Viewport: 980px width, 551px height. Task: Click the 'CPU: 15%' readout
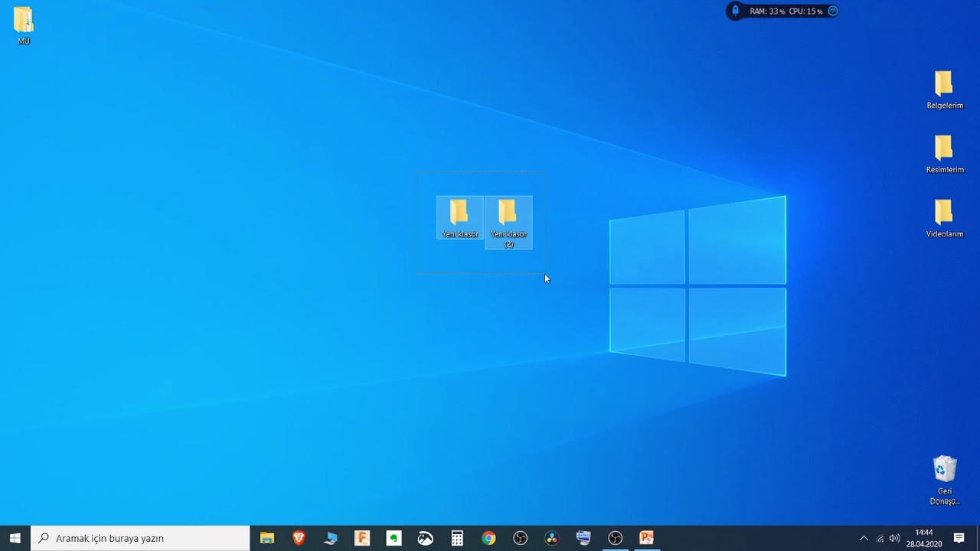pos(805,11)
